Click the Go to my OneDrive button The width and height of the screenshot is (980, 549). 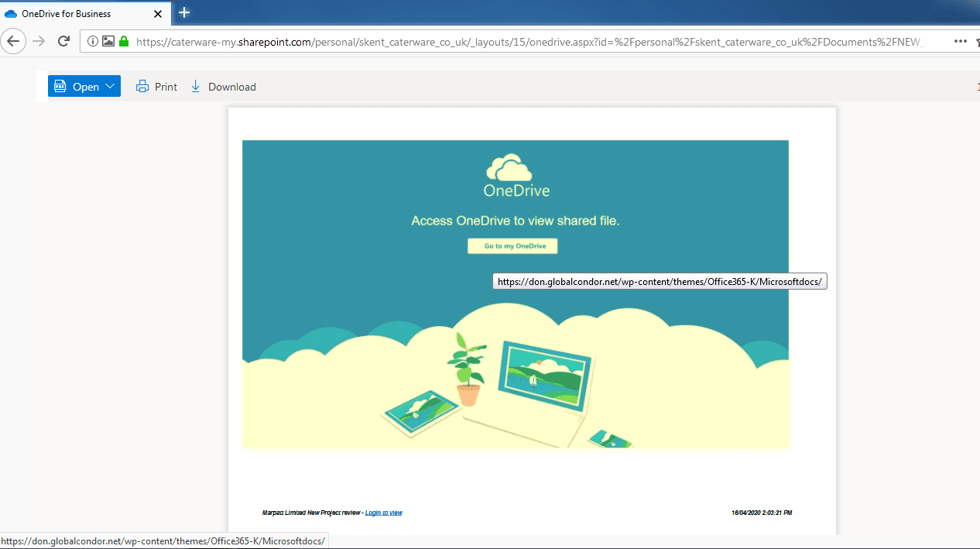point(512,245)
